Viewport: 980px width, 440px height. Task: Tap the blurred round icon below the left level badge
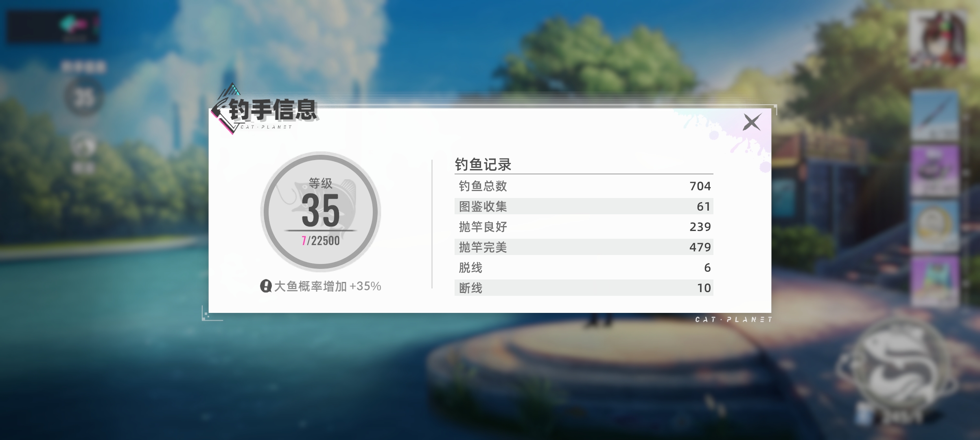84,146
